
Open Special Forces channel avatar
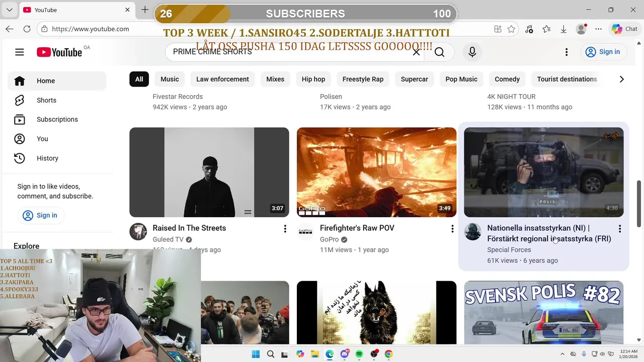coord(472,232)
